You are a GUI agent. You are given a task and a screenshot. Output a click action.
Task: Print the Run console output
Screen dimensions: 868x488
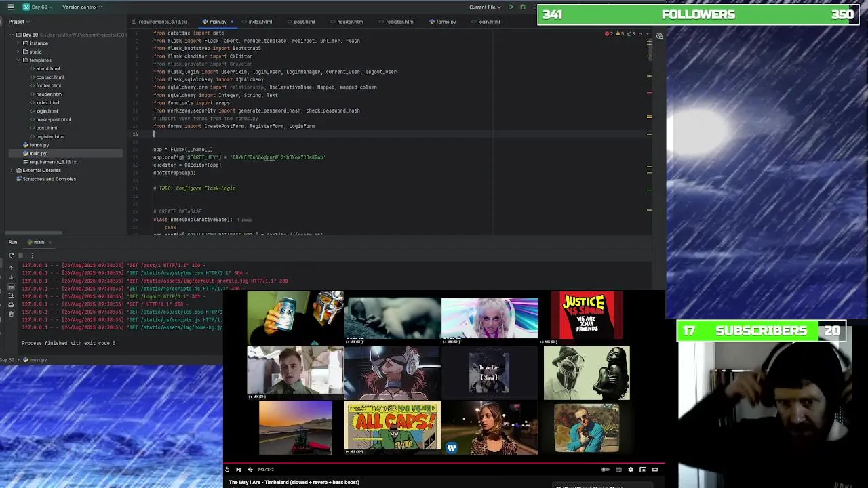11,305
